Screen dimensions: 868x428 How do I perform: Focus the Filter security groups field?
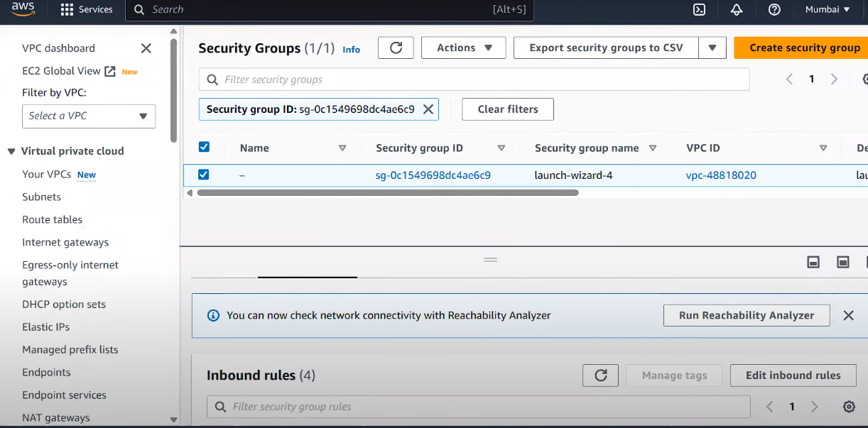coord(474,79)
